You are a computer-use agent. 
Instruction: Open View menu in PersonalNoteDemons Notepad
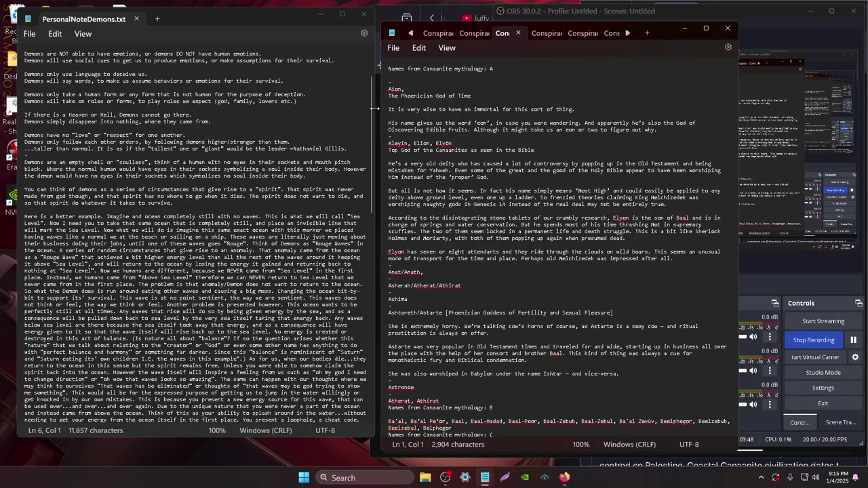pos(83,34)
